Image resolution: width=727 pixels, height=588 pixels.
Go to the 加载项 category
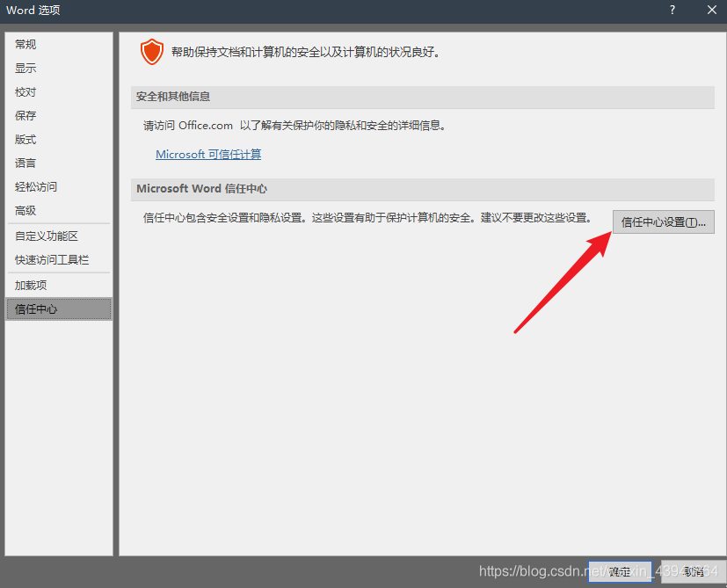58,285
